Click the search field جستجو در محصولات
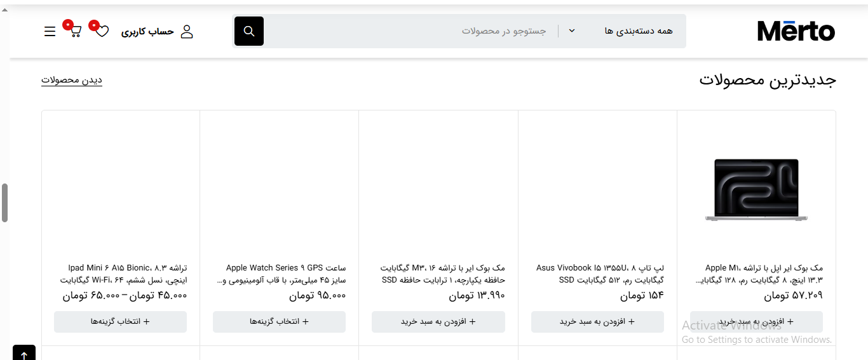The width and height of the screenshot is (868, 360). coord(410,31)
